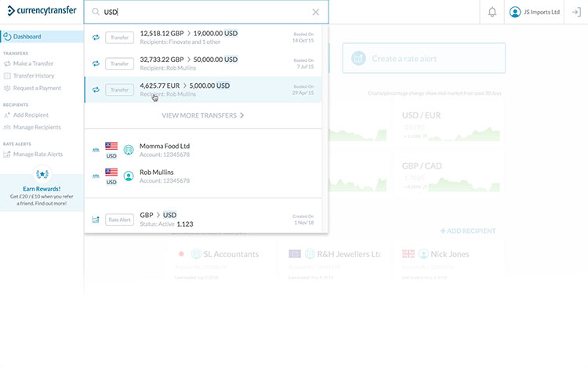Open the Dashboard sidebar item
Image resolution: width=588 pixels, height=367 pixels.
click(27, 37)
